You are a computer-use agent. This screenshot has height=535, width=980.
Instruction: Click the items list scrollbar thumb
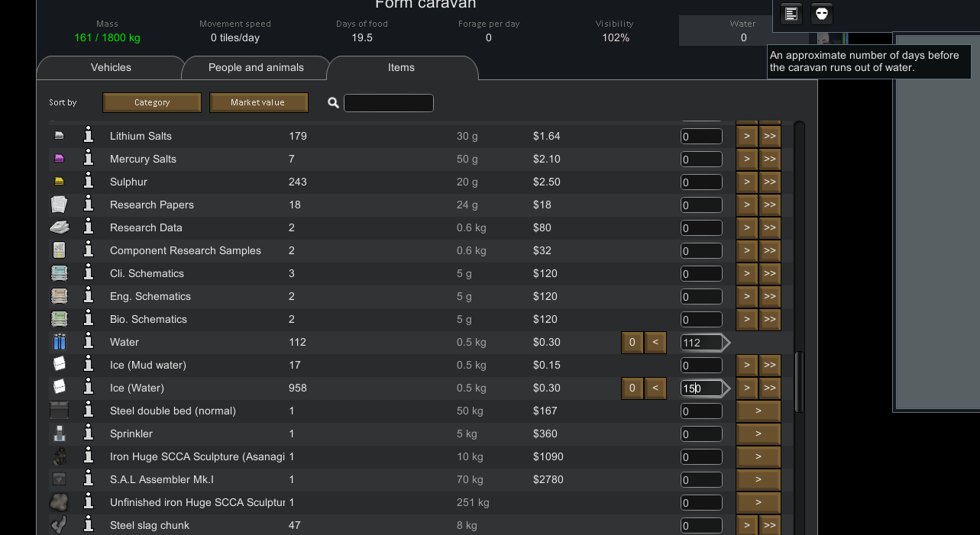click(799, 382)
